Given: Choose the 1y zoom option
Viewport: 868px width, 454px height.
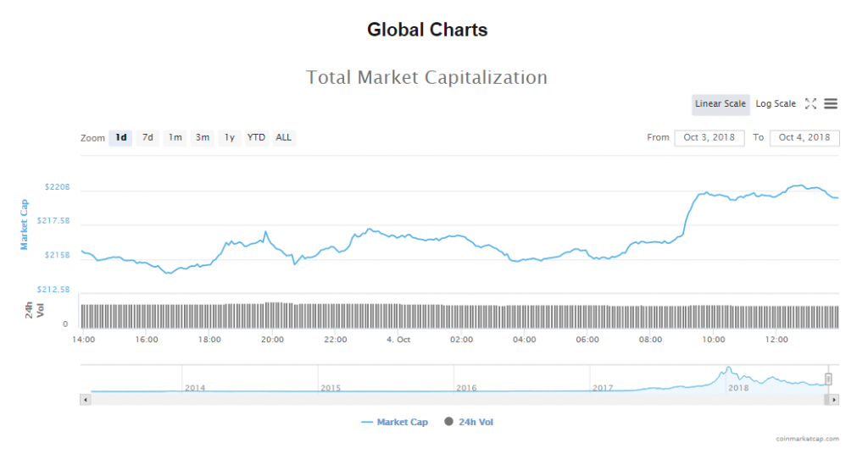Looking at the screenshot, I should tap(229, 137).
